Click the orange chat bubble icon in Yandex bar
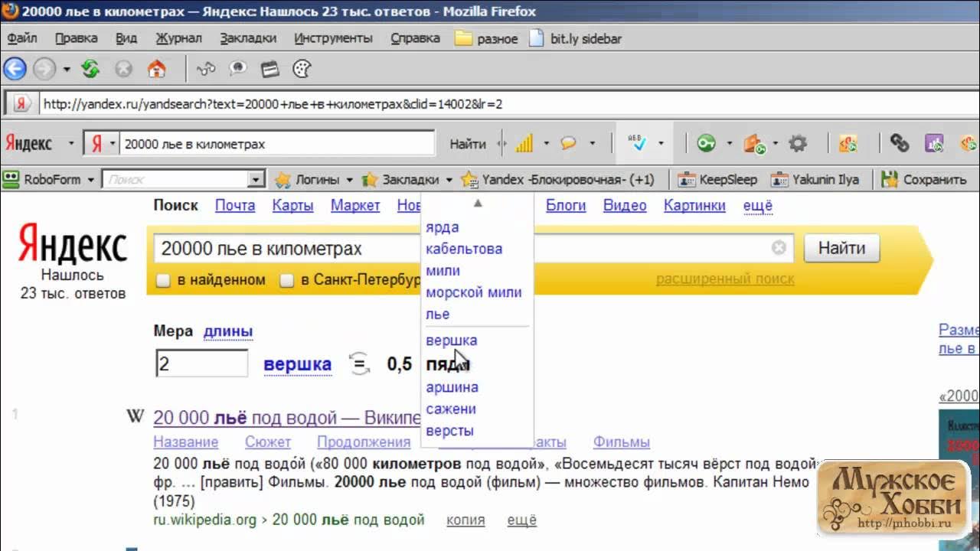 568,143
